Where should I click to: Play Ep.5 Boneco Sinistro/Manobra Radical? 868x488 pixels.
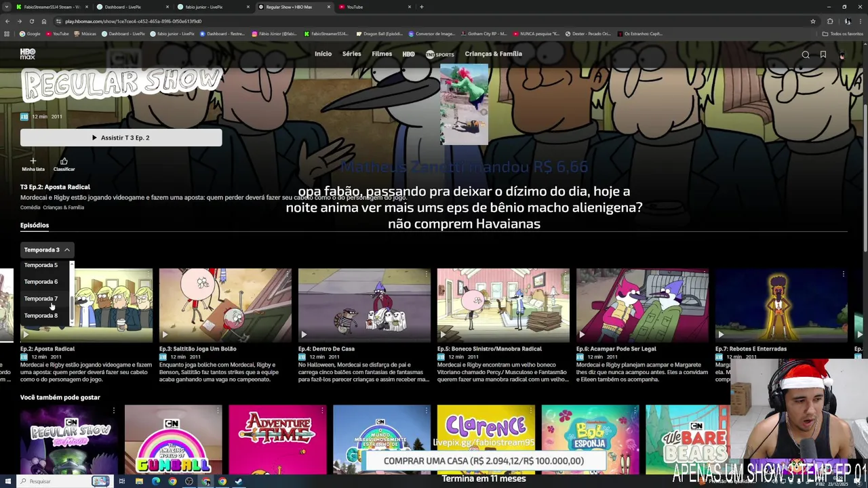point(443,334)
